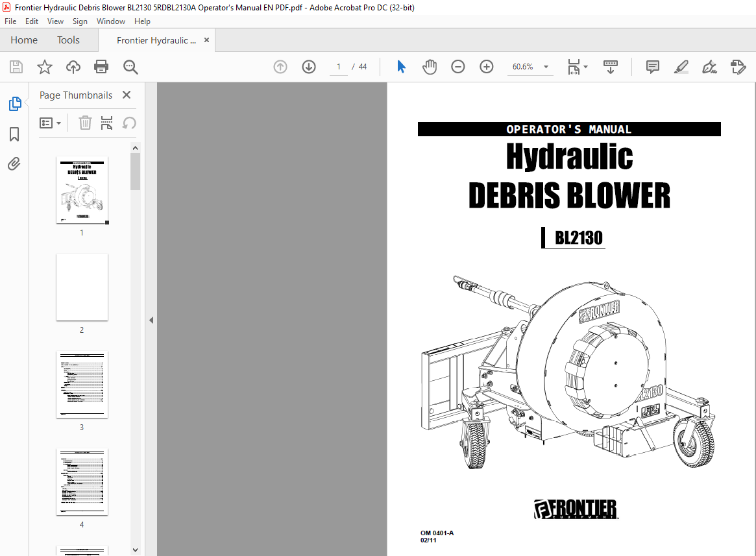Close the Page Thumbnails panel

[x=127, y=95]
